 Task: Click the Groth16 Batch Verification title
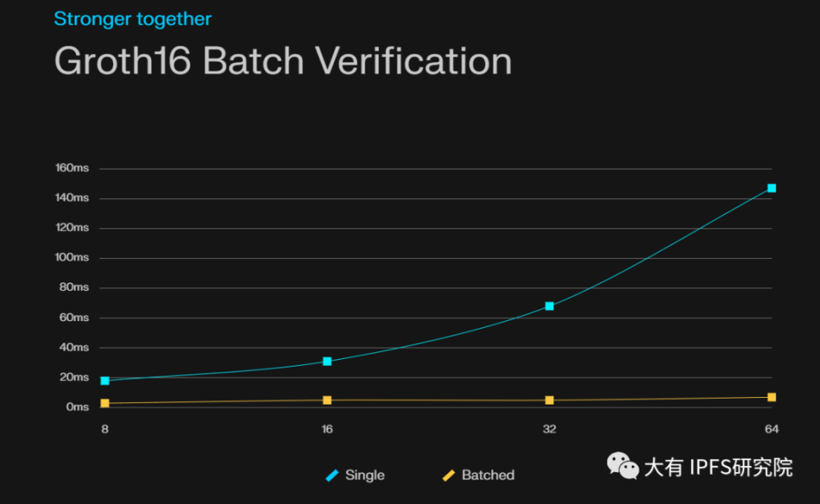click(x=283, y=62)
